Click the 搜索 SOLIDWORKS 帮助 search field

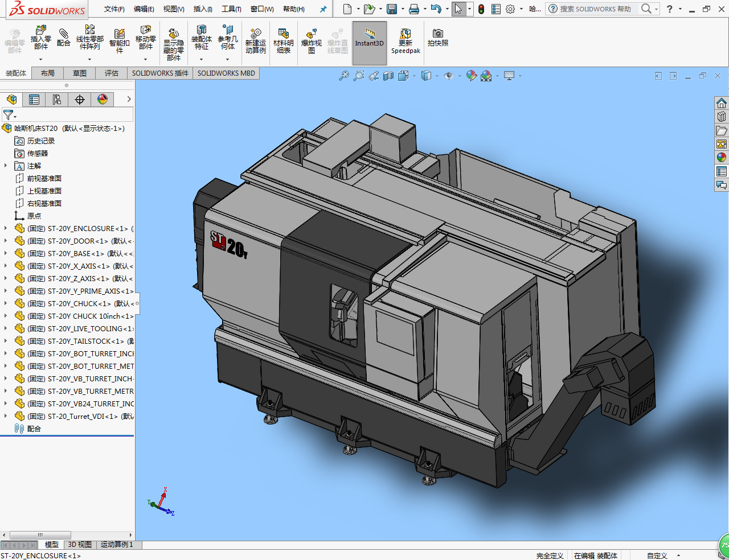tap(595, 9)
